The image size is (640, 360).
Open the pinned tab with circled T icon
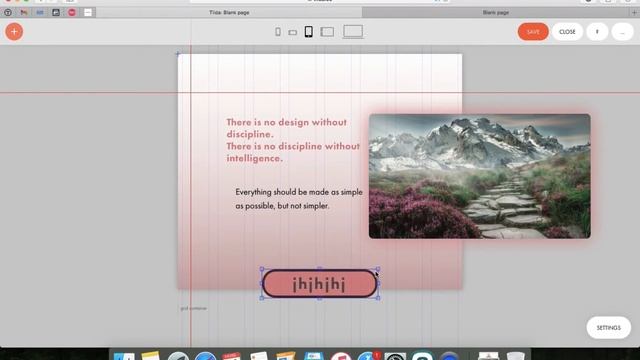click(x=8, y=12)
